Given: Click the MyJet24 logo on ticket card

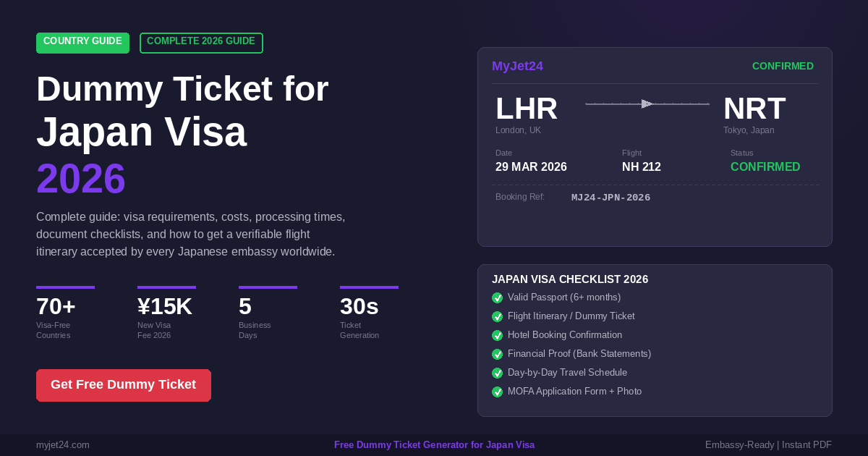Looking at the screenshot, I should coord(517,66).
